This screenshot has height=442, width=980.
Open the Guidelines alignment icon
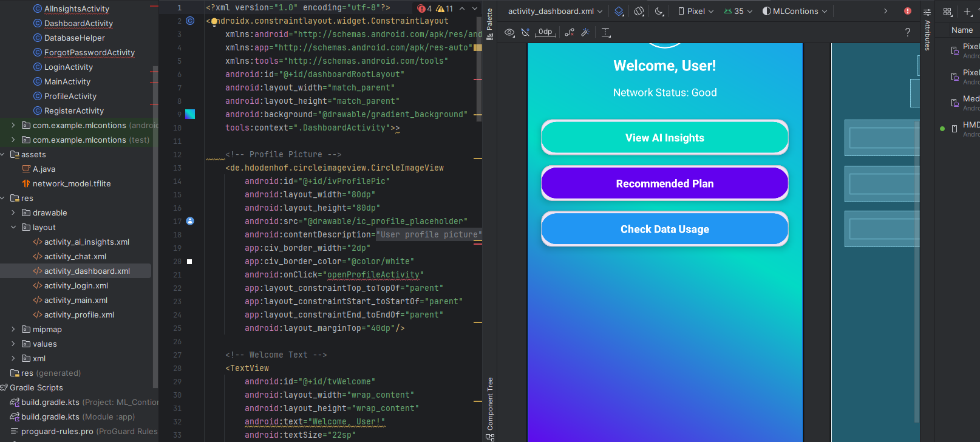point(606,32)
